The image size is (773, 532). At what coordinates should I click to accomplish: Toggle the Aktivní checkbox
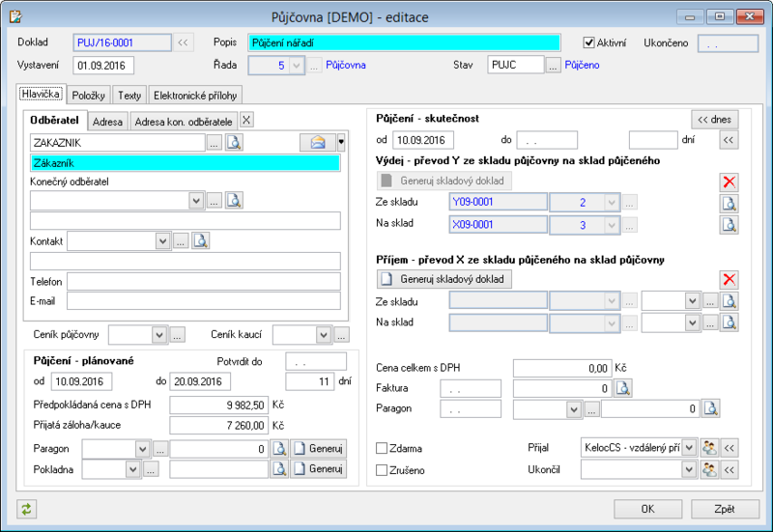588,42
